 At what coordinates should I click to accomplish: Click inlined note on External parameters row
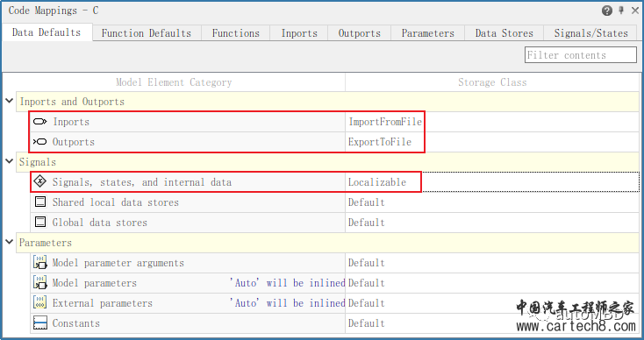[287, 303]
